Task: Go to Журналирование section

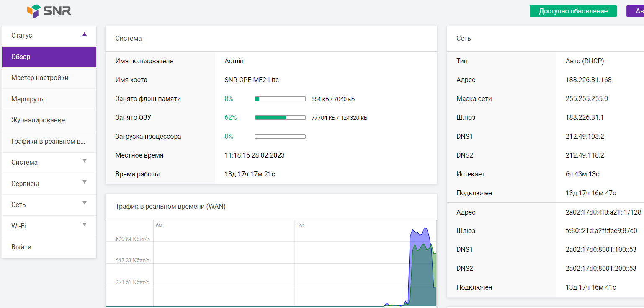Action: pos(38,120)
